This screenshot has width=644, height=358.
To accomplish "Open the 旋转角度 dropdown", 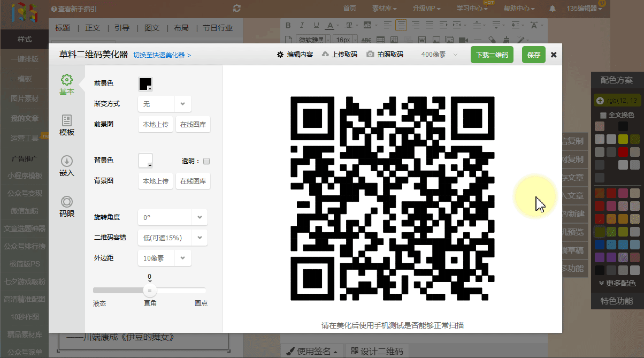I will (199, 218).
